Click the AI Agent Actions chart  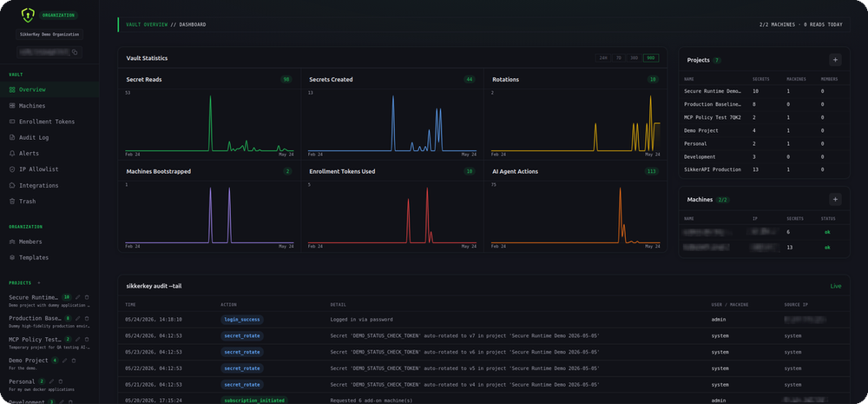pos(575,215)
